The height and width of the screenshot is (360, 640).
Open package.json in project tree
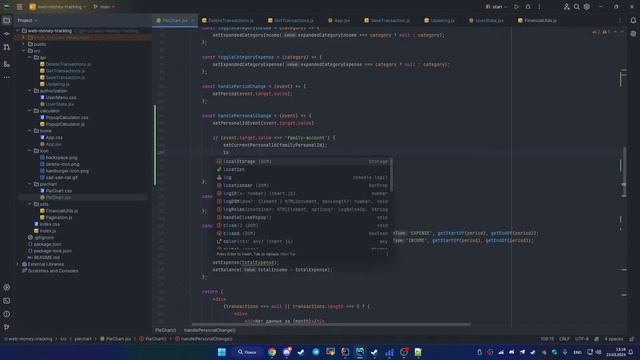[x=47, y=244]
